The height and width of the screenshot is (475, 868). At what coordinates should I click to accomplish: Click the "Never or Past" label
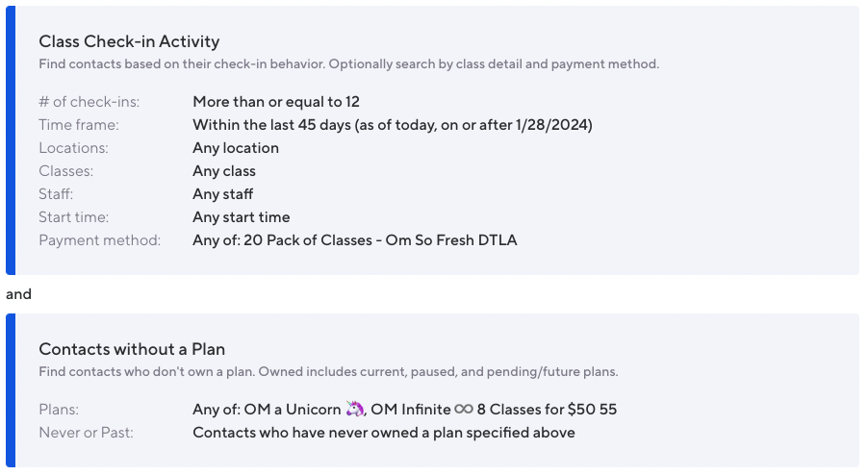tap(86, 433)
